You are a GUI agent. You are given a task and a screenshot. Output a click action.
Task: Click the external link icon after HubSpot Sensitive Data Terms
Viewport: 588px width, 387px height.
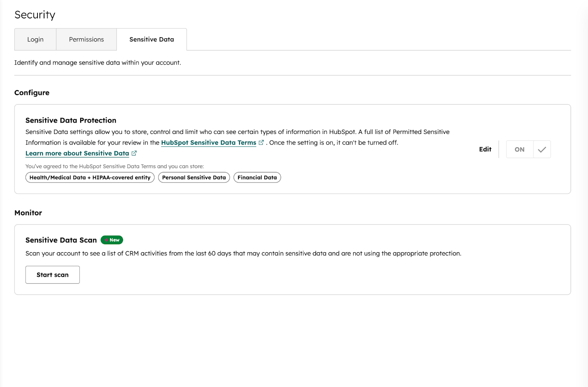[x=261, y=143]
